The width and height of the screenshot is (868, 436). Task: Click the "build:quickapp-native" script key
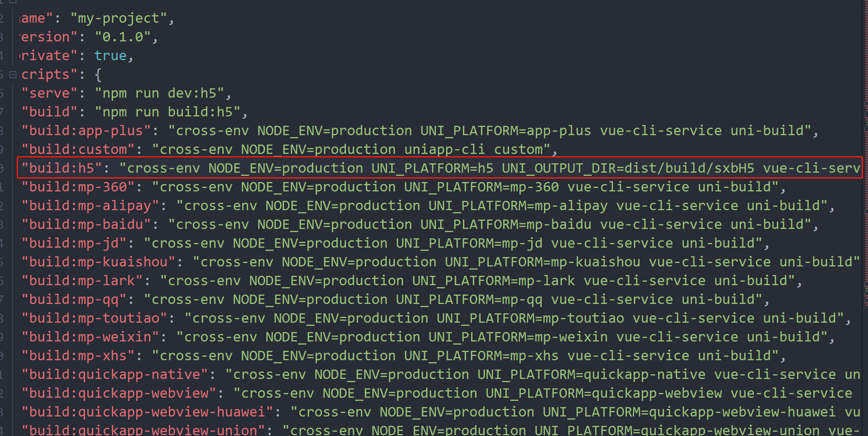[x=114, y=375]
